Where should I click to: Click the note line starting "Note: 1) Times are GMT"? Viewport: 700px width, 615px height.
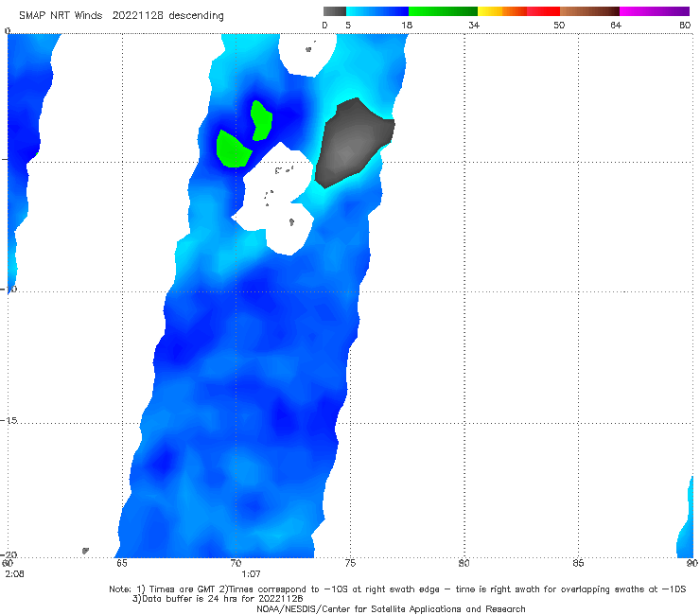click(x=397, y=589)
